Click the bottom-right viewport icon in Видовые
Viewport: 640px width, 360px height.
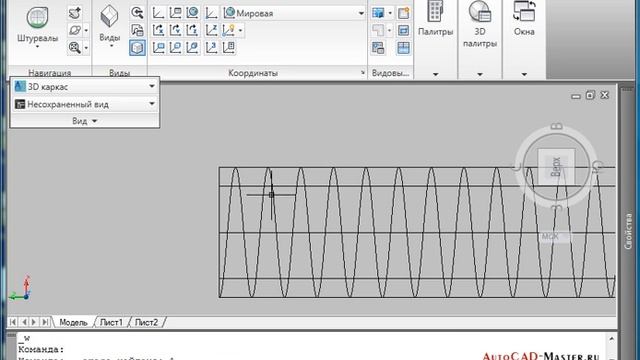(x=403, y=48)
